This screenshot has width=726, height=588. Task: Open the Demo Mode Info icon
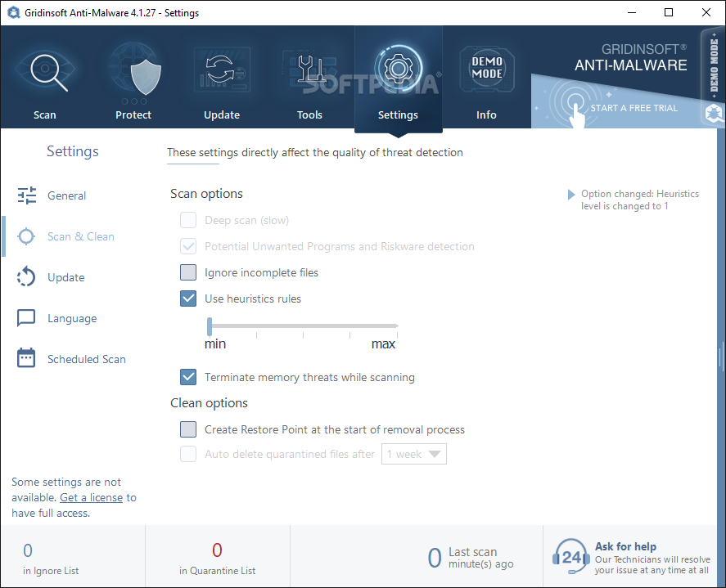click(x=487, y=69)
